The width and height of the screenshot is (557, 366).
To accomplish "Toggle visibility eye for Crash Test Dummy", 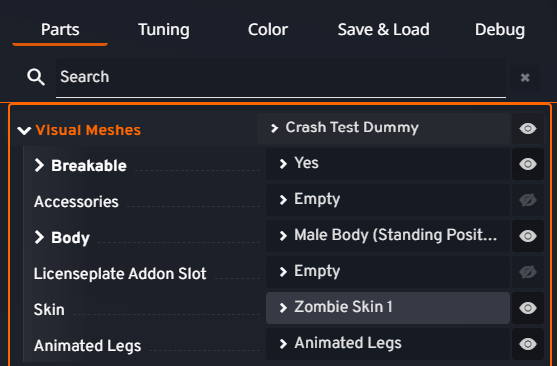I will pyautogui.click(x=528, y=128).
